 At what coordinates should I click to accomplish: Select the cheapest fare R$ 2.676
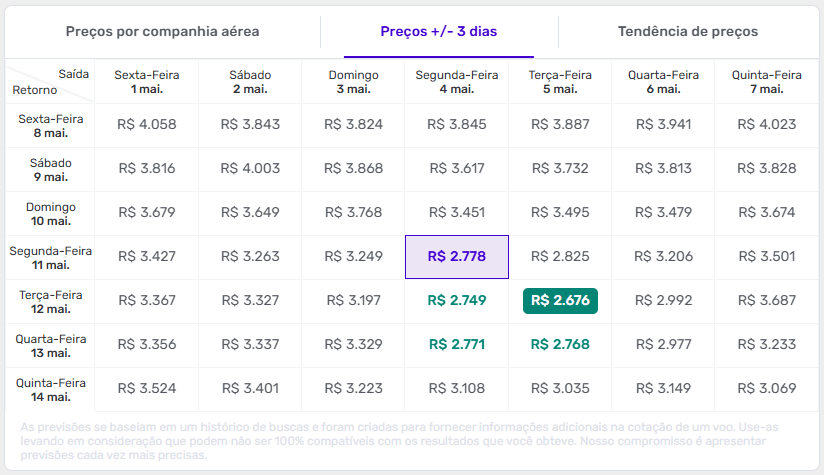(560, 300)
